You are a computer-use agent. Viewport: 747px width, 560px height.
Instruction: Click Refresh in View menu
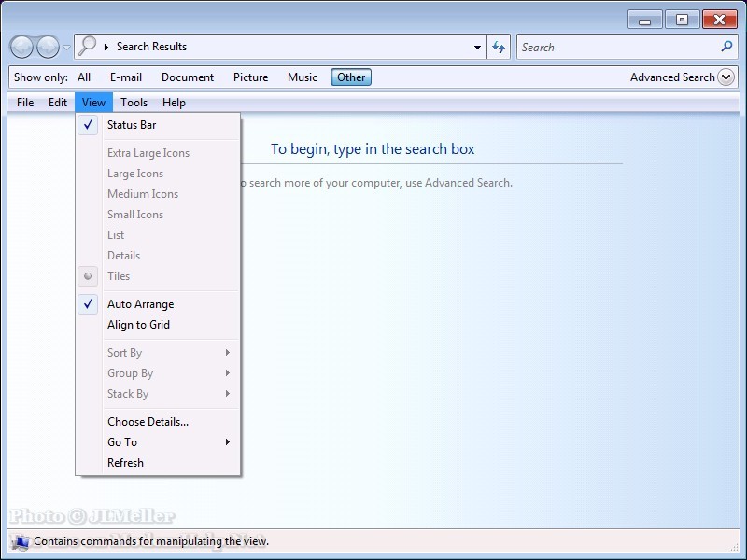pos(158,462)
